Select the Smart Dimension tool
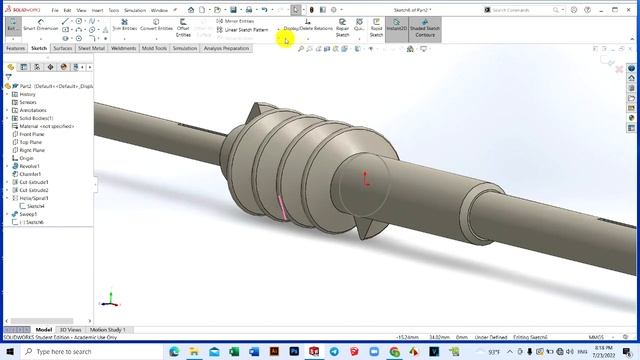The width and height of the screenshot is (640, 360). click(x=40, y=25)
